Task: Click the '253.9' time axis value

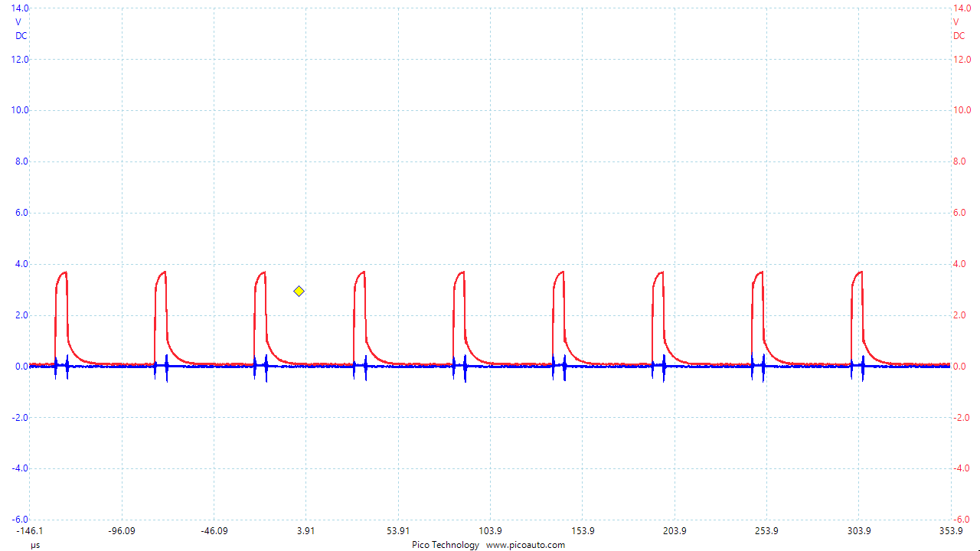Action: tap(766, 531)
